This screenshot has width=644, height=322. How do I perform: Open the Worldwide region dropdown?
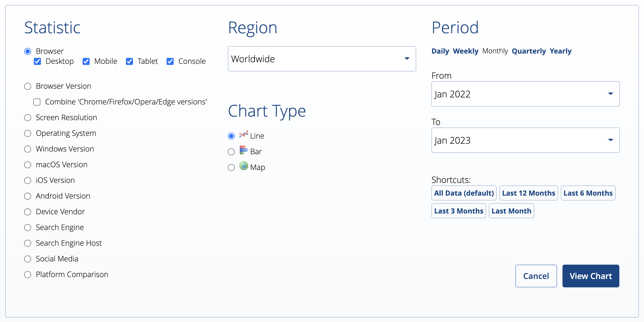pos(322,59)
